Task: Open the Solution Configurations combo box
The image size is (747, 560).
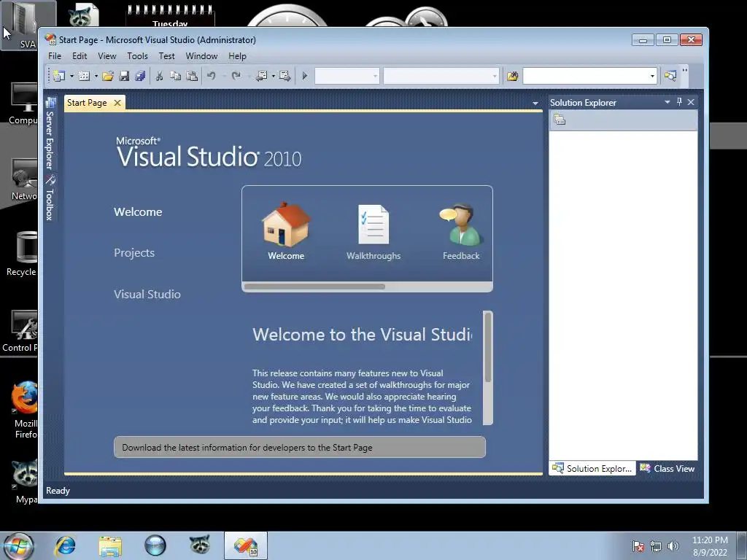Action: point(347,76)
